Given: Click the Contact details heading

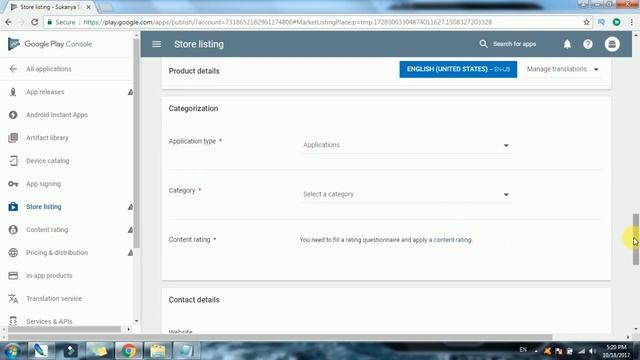Looking at the screenshot, I should 194,300.
